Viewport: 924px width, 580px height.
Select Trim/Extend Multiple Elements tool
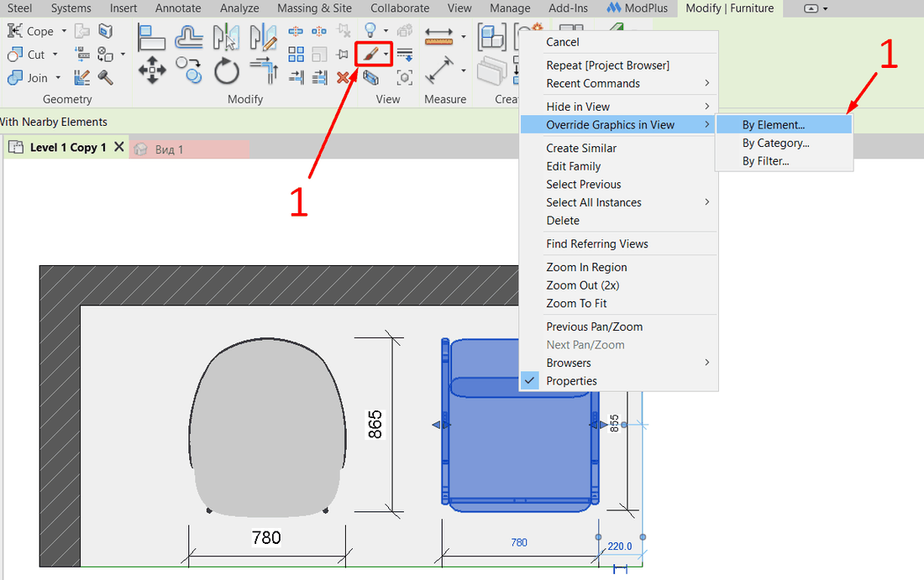pos(319,77)
